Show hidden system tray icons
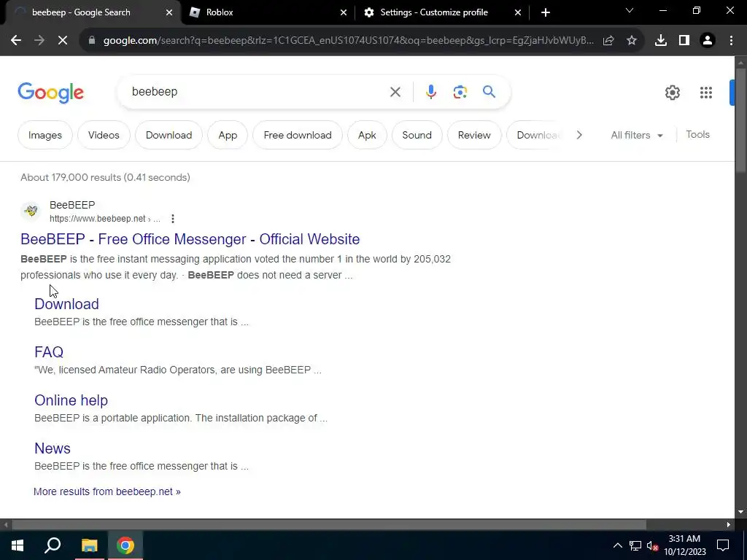Viewport: 747px width, 560px height. pyautogui.click(x=617, y=545)
